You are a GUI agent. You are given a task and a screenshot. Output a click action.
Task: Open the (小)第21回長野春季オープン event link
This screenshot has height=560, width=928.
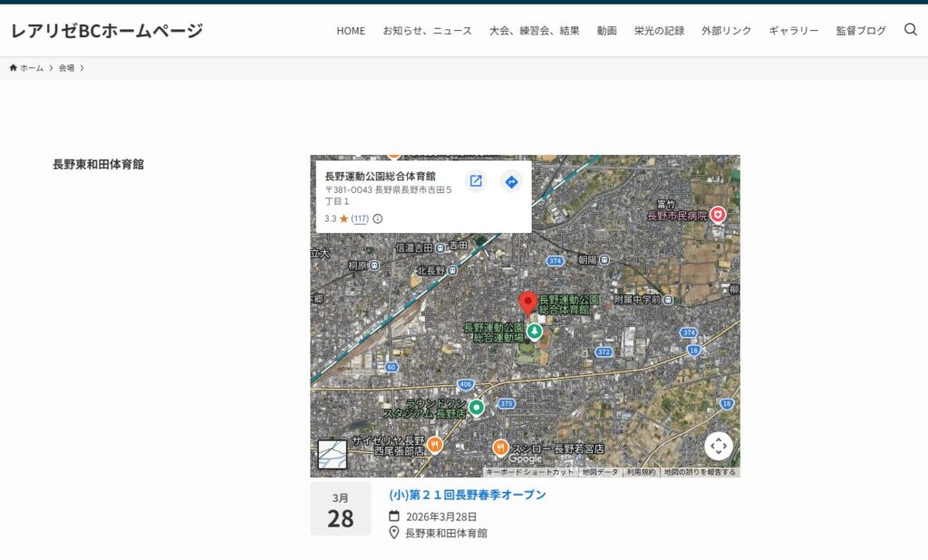[468, 495]
